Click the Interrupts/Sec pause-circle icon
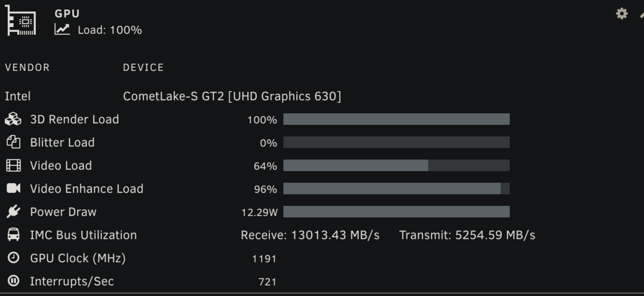The height and width of the screenshot is (296, 644). click(13, 281)
